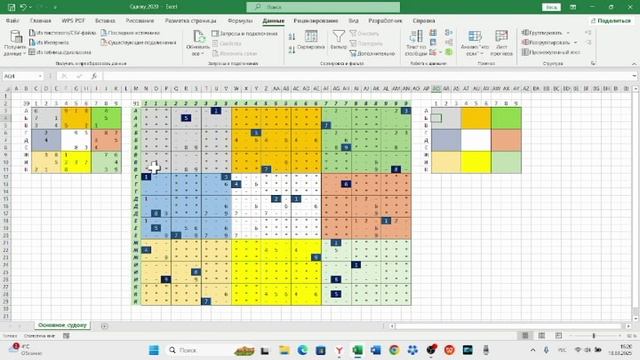Undo the last action
The height and width of the screenshot is (360, 640).
coord(24,7)
